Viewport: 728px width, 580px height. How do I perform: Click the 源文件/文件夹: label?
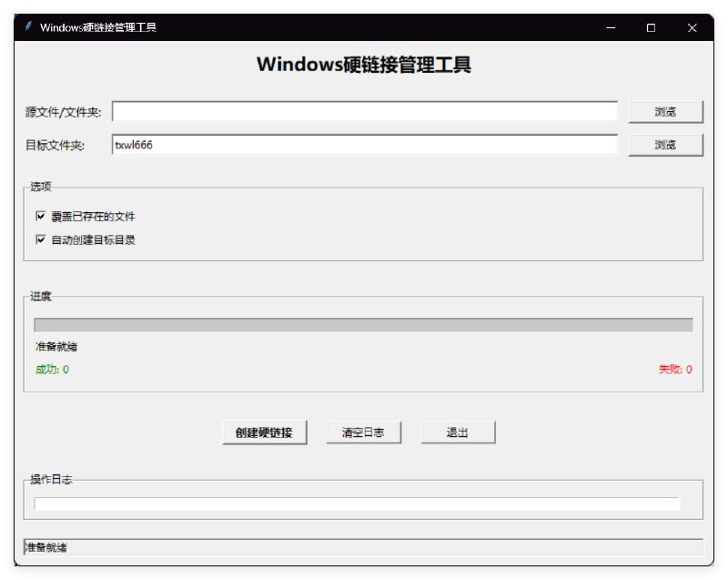point(63,112)
